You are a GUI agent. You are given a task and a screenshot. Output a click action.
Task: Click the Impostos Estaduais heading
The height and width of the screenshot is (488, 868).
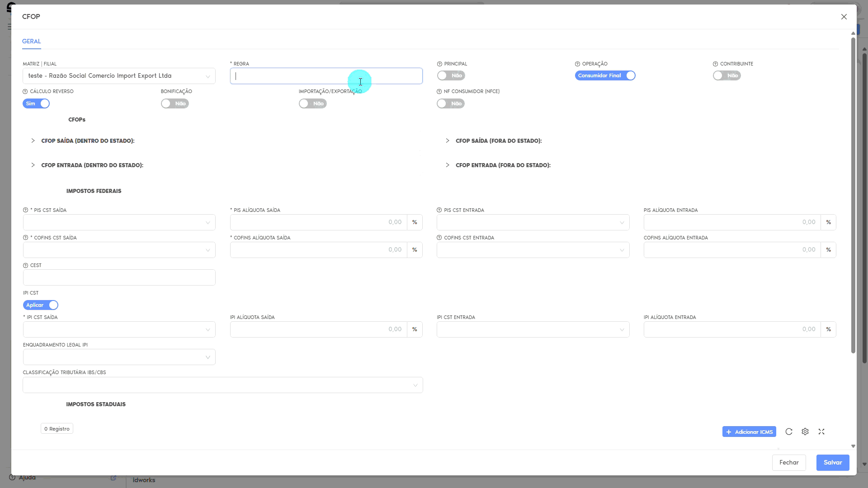[96, 404]
